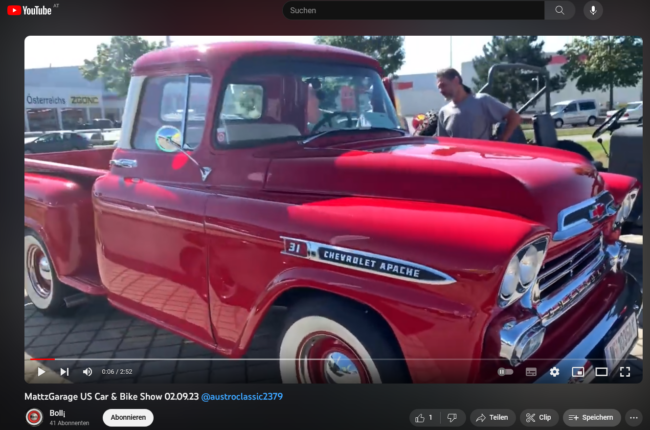Play the video
This screenshot has width=650, height=430.
(x=41, y=371)
